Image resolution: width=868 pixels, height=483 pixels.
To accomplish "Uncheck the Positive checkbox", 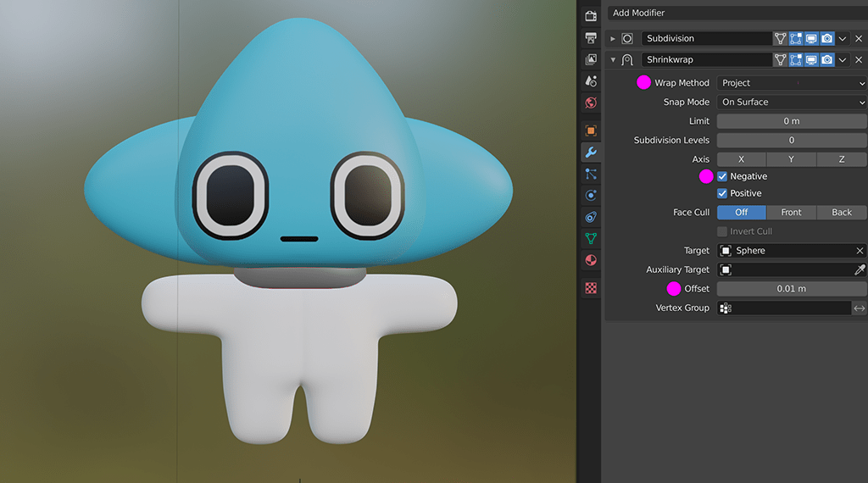I will [x=722, y=193].
